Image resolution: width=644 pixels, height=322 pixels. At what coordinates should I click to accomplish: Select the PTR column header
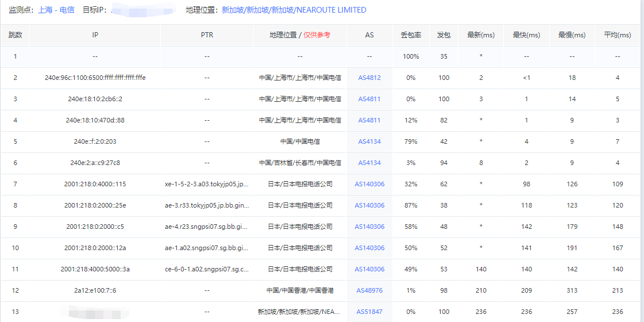click(x=207, y=36)
